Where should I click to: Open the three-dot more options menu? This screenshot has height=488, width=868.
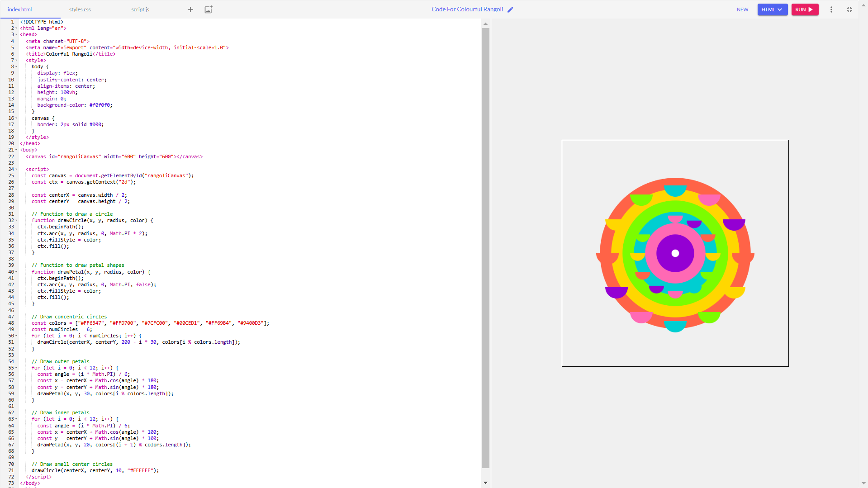pos(831,9)
